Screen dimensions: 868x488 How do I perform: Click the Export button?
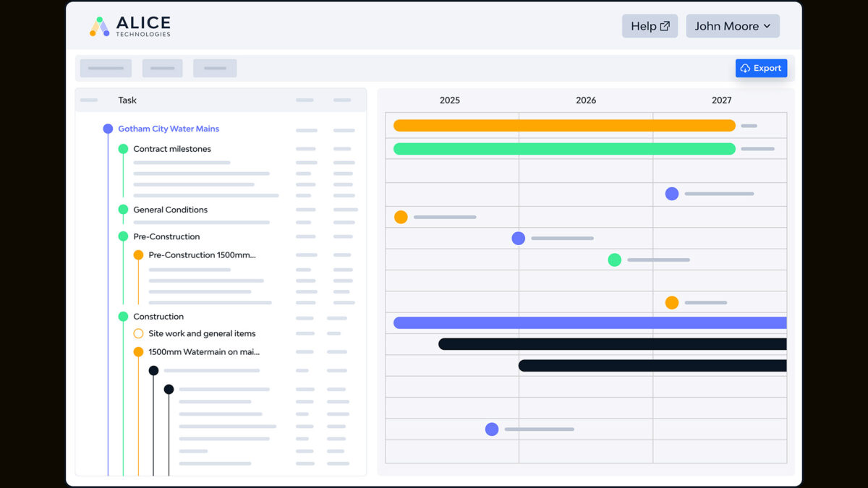click(x=761, y=68)
